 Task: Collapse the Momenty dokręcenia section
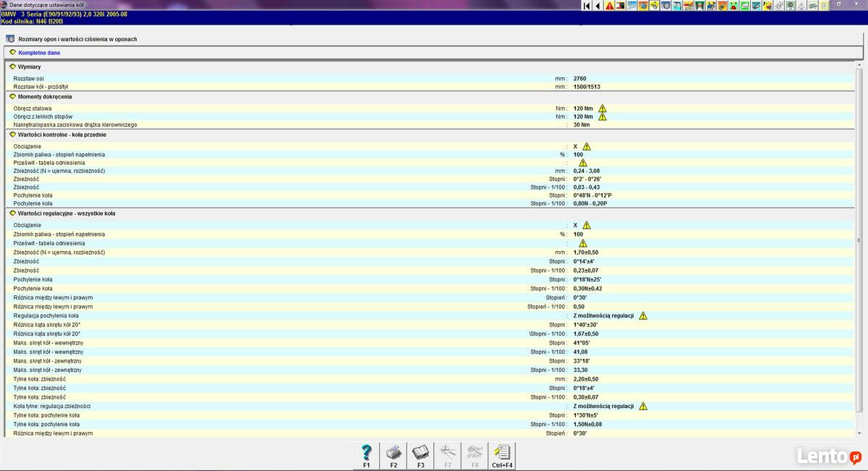click(x=13, y=96)
